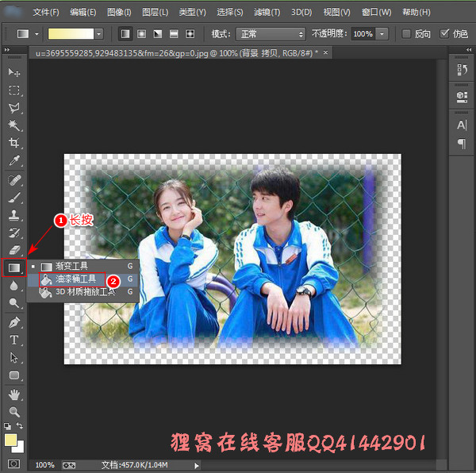Image resolution: width=476 pixels, height=473 pixels.
Task: Select the Hand tool
Action: (13, 394)
